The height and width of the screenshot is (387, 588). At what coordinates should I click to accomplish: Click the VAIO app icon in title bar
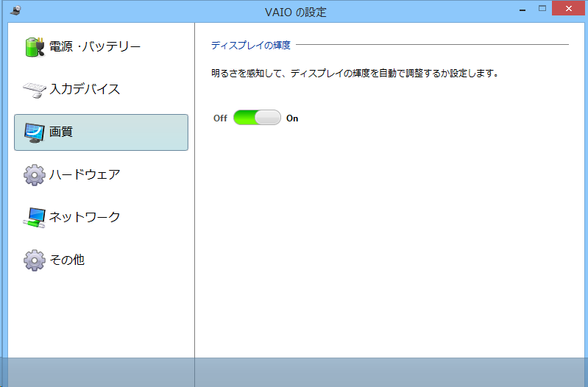click(15, 10)
